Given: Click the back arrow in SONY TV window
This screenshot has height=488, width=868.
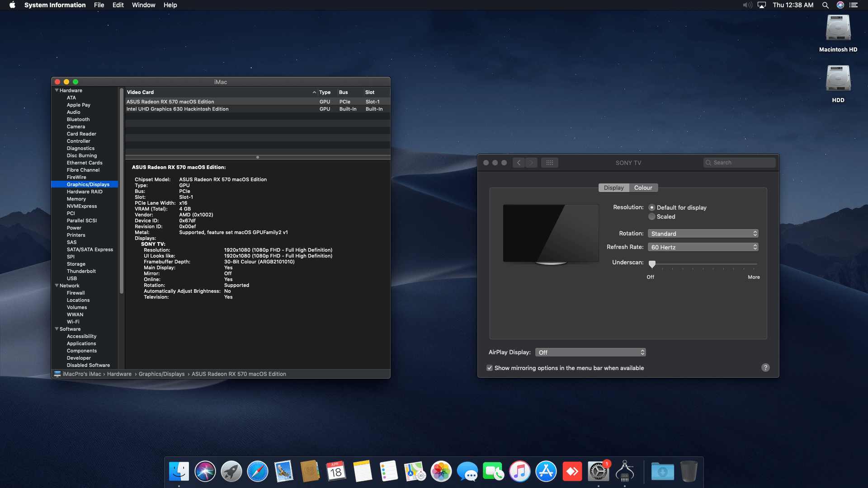Looking at the screenshot, I should [519, 163].
